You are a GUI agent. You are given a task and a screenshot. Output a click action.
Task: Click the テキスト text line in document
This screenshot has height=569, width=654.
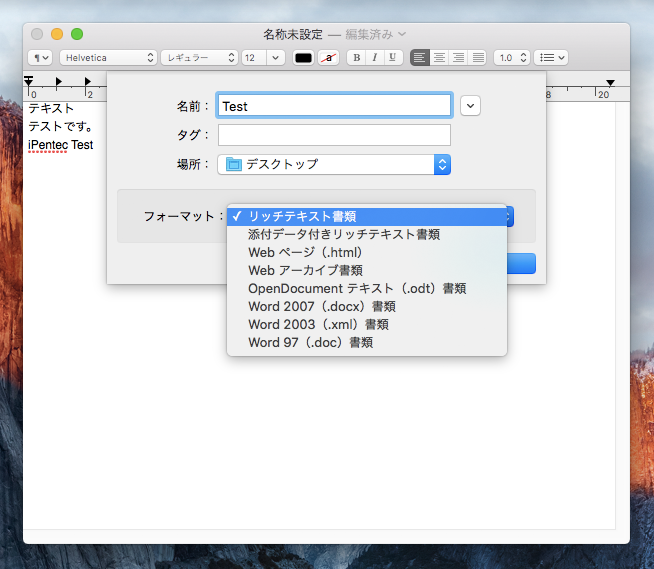point(51,108)
